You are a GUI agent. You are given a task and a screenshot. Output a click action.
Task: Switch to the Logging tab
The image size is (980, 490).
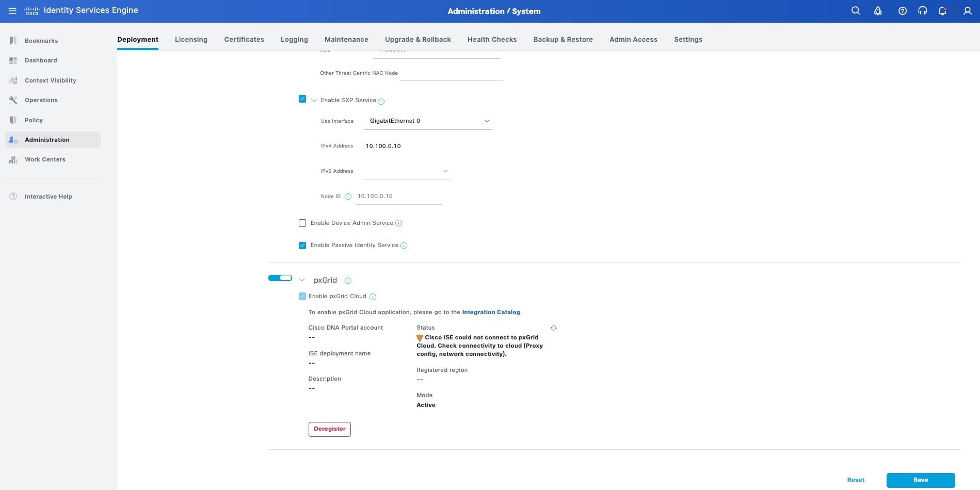294,39
